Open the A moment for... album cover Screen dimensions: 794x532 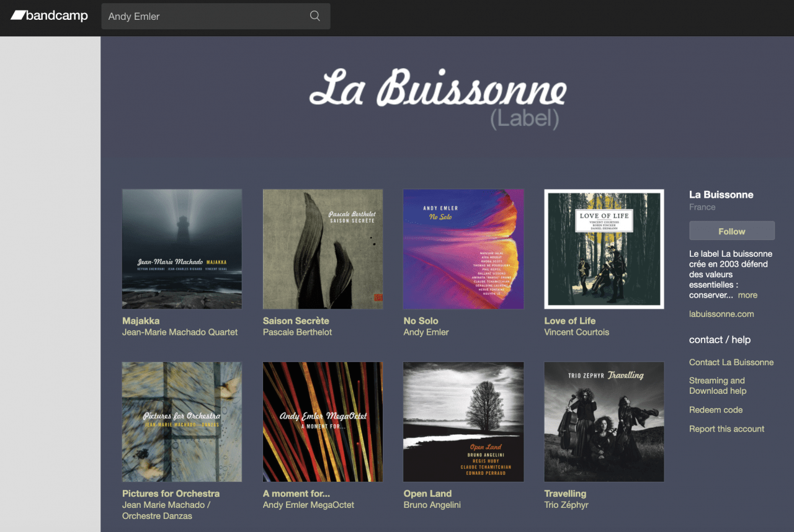pos(323,422)
